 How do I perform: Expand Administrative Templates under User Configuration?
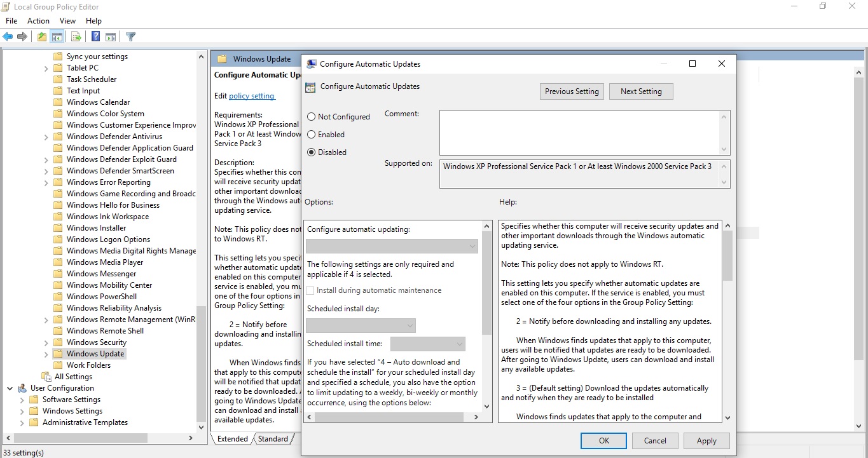click(x=22, y=422)
